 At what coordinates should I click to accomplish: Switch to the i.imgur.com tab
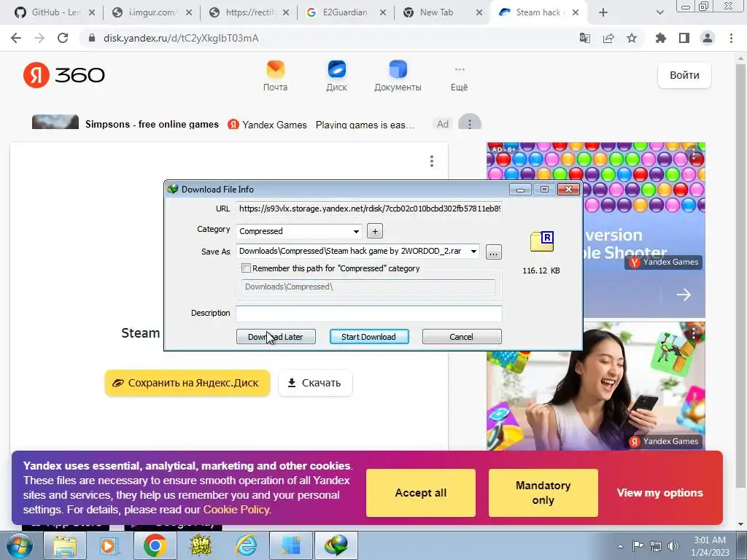pyautogui.click(x=152, y=12)
